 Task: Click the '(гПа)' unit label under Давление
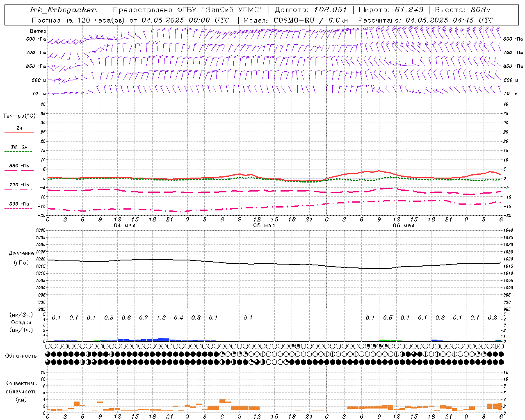21,262
